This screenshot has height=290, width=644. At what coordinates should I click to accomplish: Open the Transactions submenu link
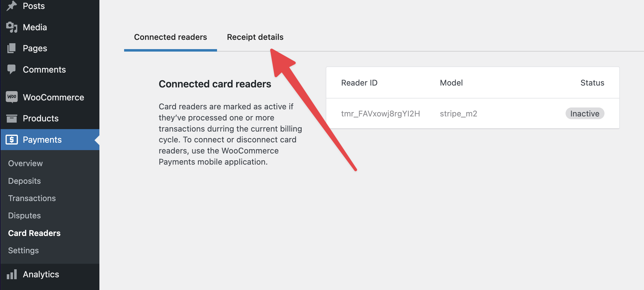click(32, 198)
